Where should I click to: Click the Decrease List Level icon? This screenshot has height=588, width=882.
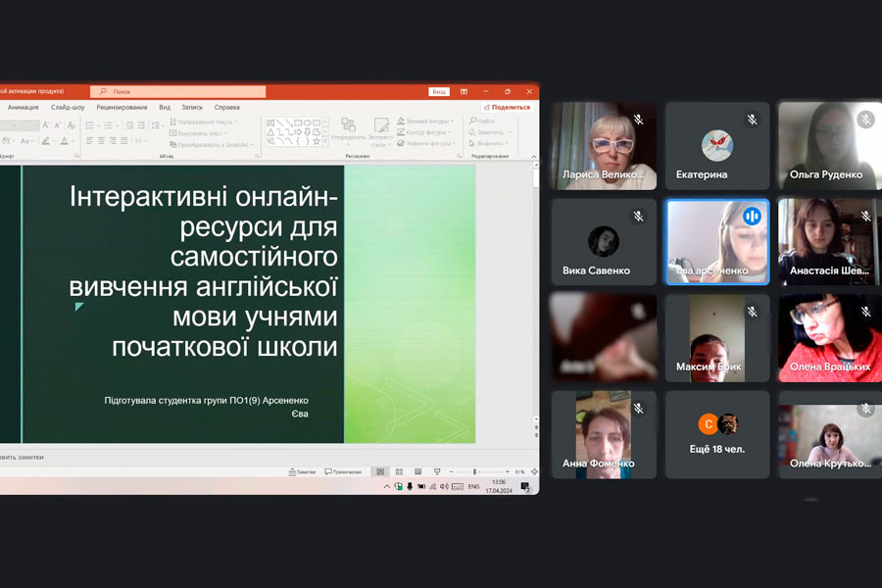point(129,124)
